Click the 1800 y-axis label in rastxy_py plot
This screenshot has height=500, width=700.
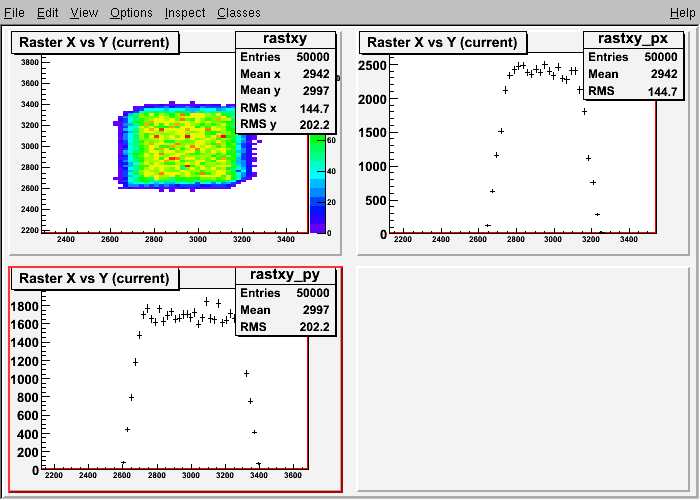click(x=25, y=306)
